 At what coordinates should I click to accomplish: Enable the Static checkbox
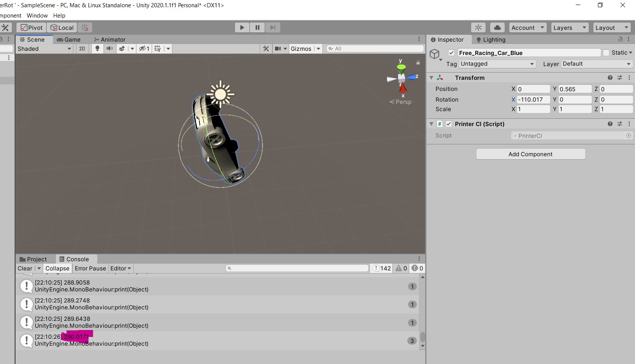tap(606, 53)
